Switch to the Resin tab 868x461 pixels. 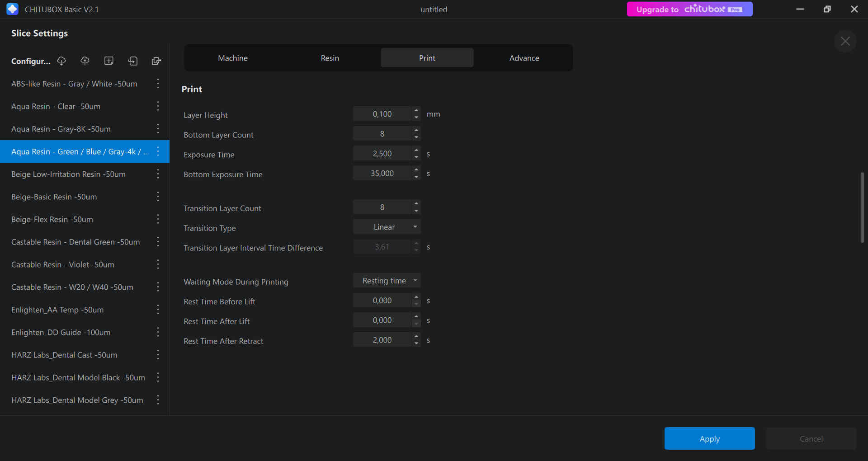[330, 58]
